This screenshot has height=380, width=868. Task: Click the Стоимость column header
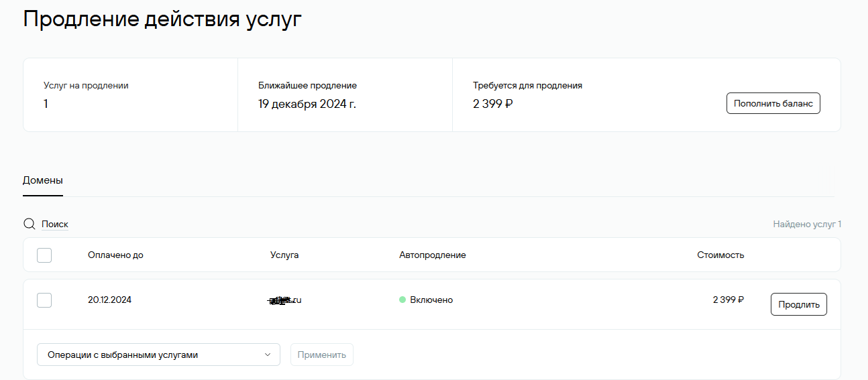tap(720, 255)
